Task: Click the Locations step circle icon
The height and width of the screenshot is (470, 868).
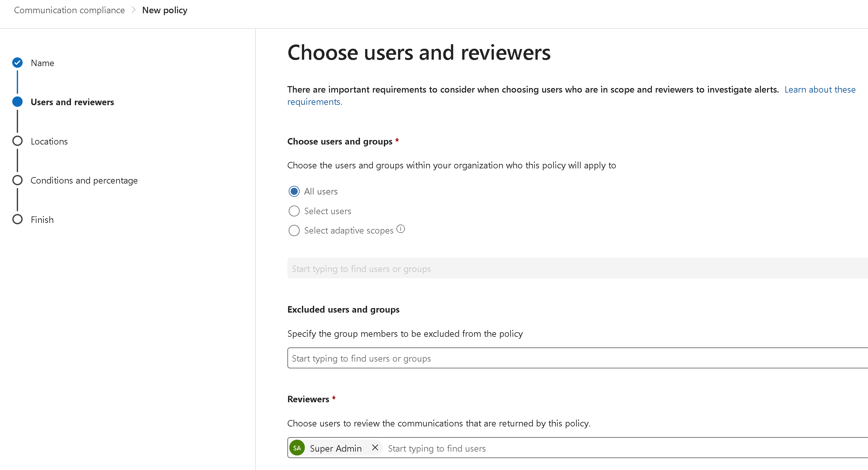Action: pos(17,141)
